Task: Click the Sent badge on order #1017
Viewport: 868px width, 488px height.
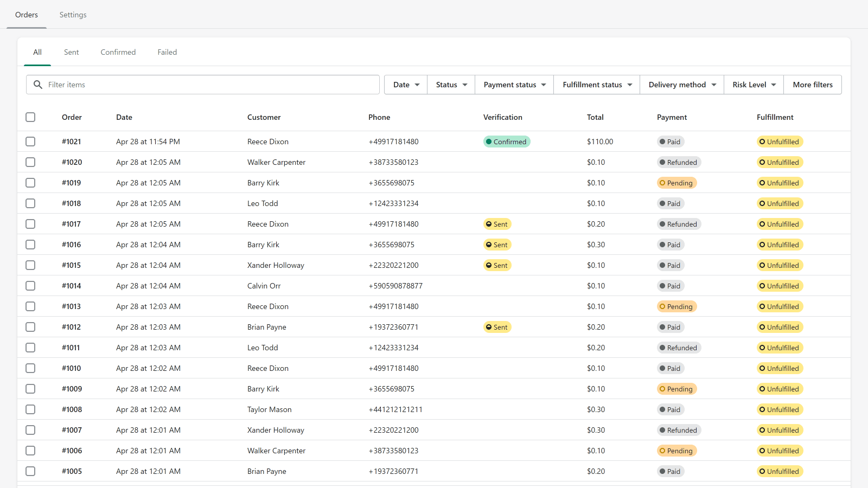Action: click(497, 224)
